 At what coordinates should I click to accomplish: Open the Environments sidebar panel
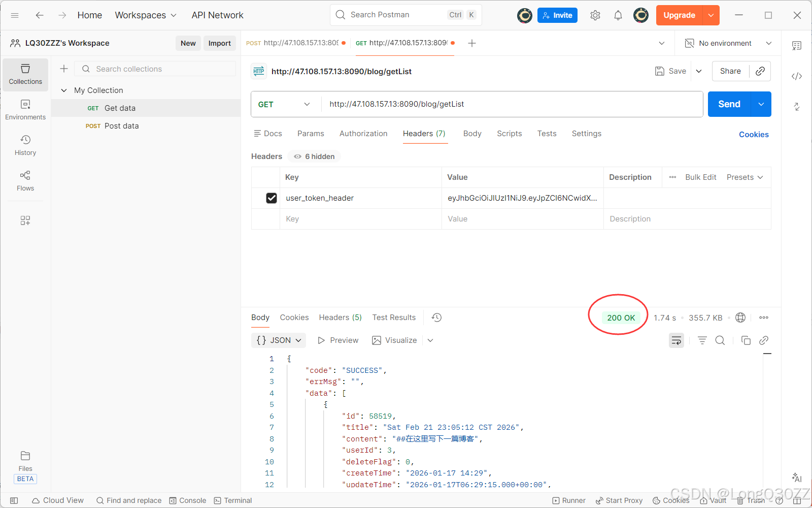tap(25, 110)
